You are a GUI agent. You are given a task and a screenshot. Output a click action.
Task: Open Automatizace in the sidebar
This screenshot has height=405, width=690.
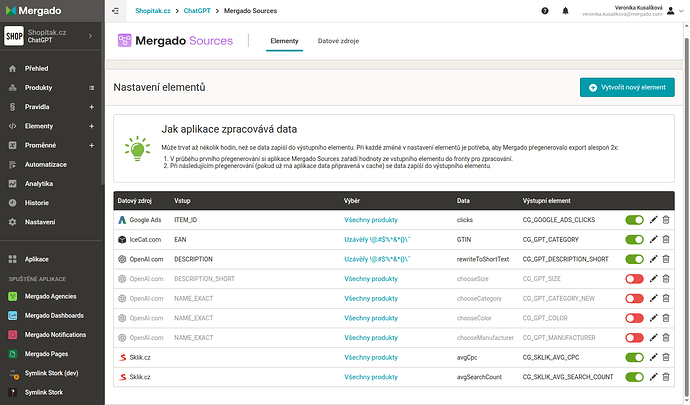coord(46,165)
